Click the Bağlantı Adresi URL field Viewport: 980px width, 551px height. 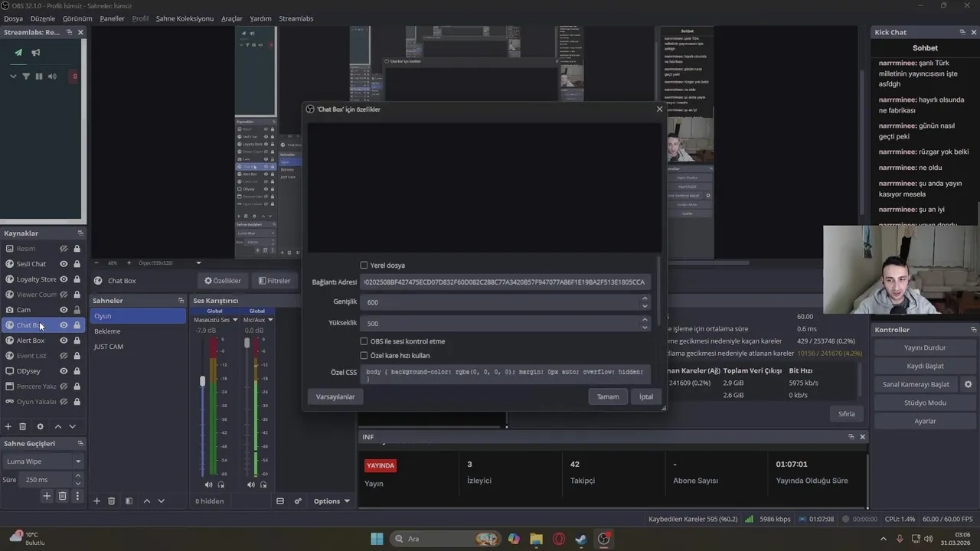coord(506,282)
